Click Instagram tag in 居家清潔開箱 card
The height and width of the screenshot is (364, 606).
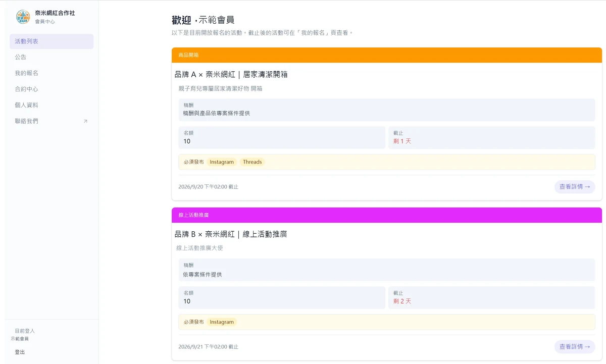point(222,162)
